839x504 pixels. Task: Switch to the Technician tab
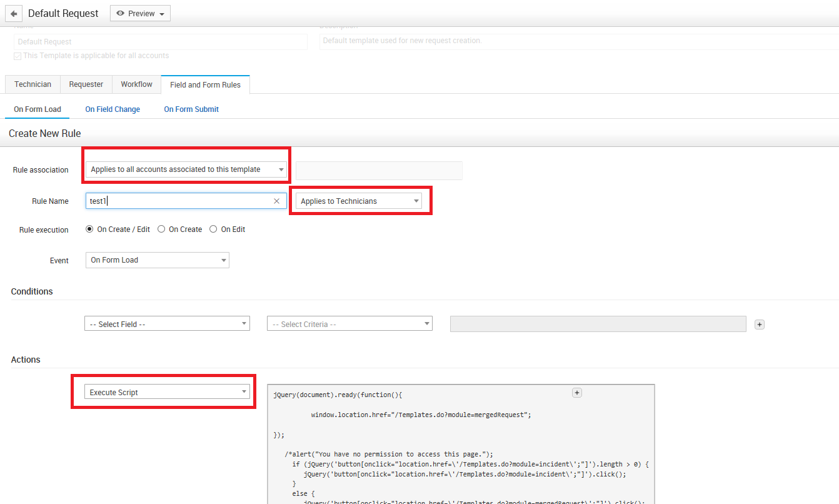tap(33, 84)
